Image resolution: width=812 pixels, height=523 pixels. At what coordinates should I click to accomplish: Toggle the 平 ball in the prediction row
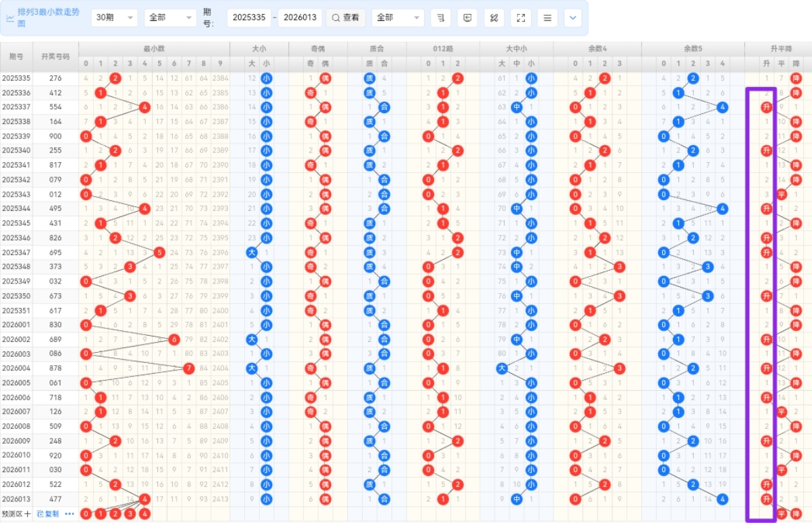coord(781,514)
